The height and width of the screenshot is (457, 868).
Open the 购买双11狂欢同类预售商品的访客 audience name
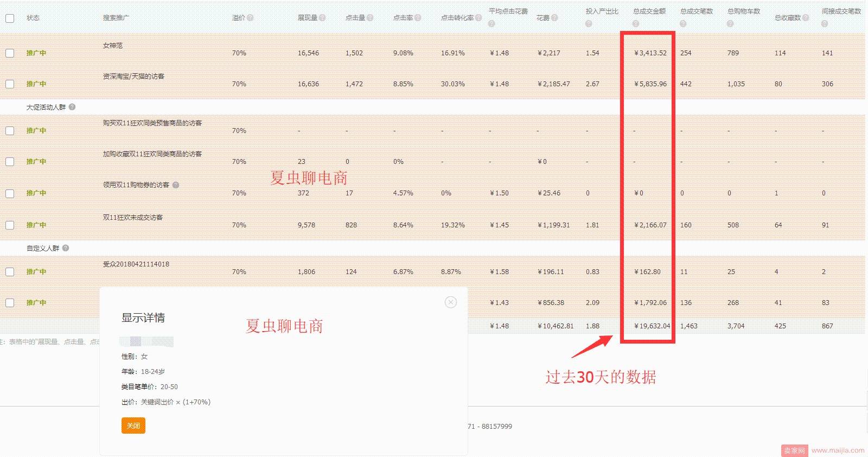pyautogui.click(x=152, y=123)
